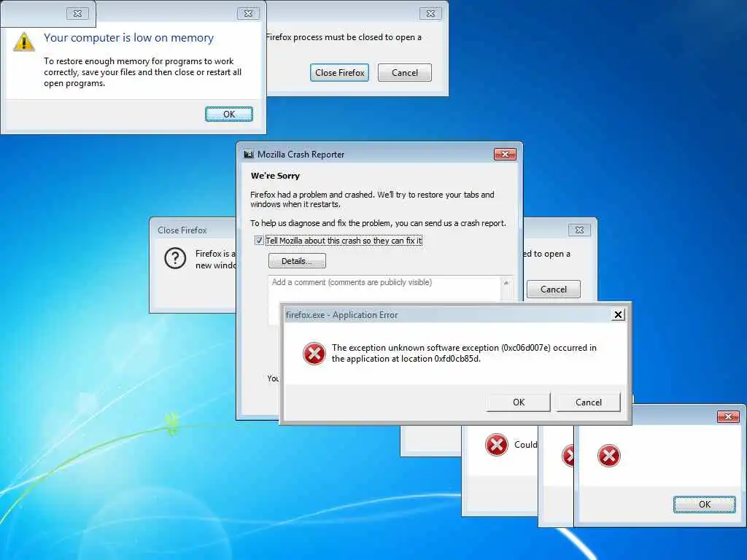Viewport: 747px width, 560px height.
Task: Close the right Close Firefox dialog with X
Action: pyautogui.click(x=579, y=230)
